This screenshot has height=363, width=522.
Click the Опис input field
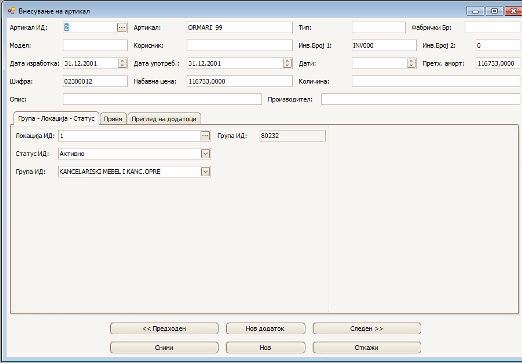[x=162, y=99]
